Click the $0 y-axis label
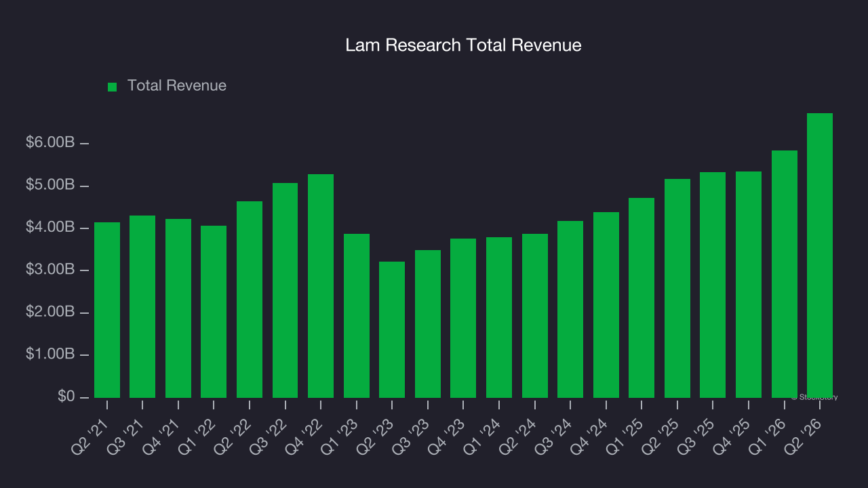The image size is (868, 488). tap(65, 396)
